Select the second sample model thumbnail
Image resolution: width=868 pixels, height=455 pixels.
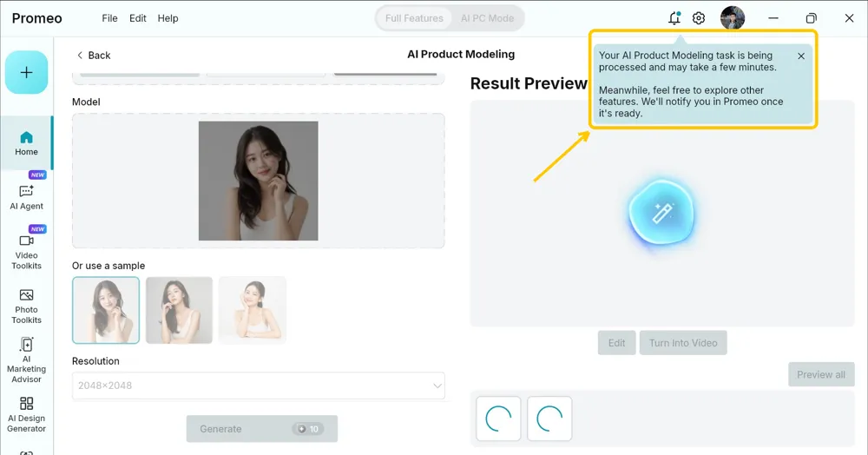[x=179, y=310]
